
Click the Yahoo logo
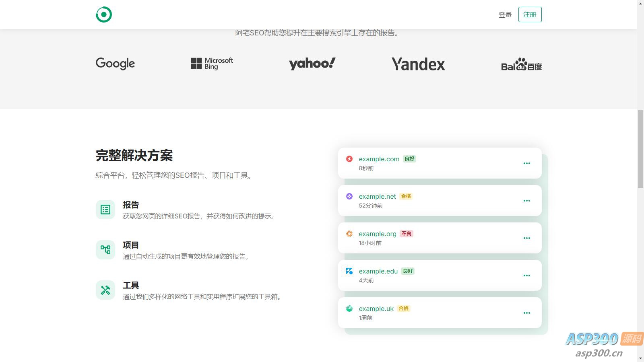[312, 64]
